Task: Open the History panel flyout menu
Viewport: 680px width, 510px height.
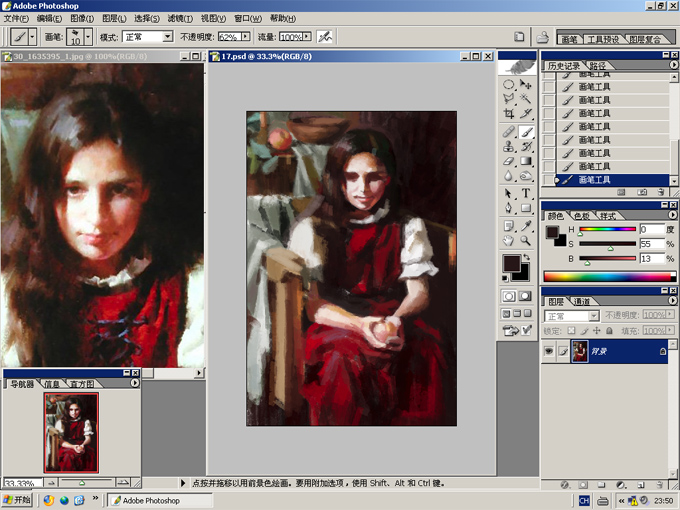Action: [x=673, y=65]
